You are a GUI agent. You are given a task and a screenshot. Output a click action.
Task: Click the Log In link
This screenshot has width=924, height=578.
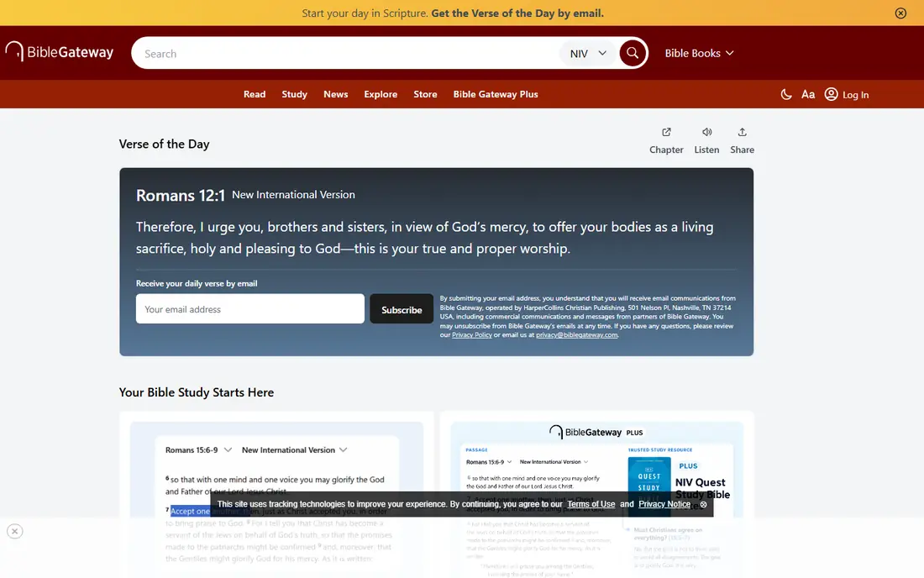pos(855,95)
